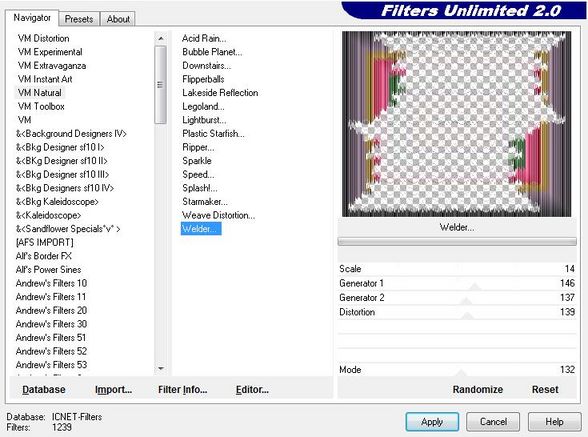Select &<Bkg Designer sf10 III> entry
The image size is (588, 437).
pos(62,174)
